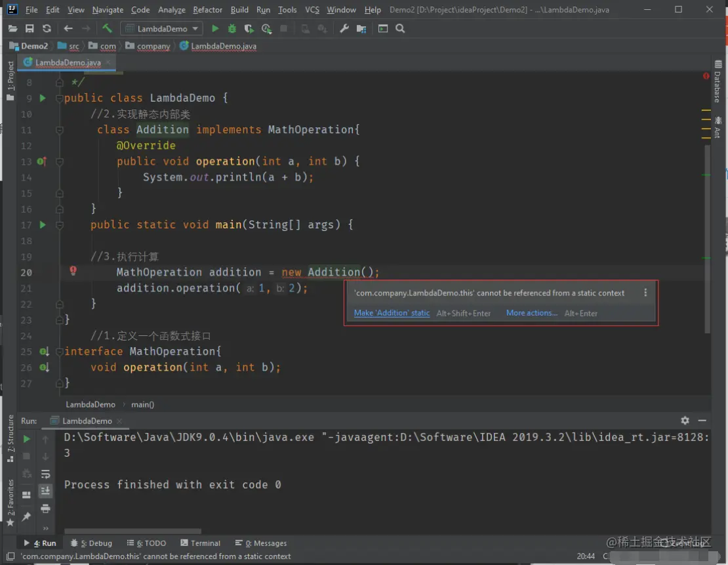Image resolution: width=728 pixels, height=565 pixels.
Task: Open the Refactor menu
Action: (x=207, y=10)
